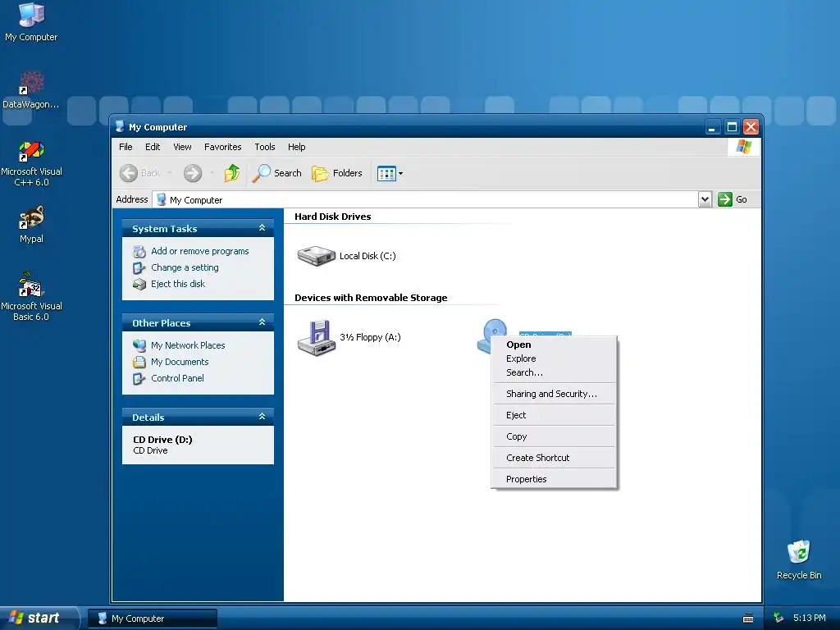This screenshot has height=630, width=840.
Task: Go to My Documents link
Action: tap(180, 362)
